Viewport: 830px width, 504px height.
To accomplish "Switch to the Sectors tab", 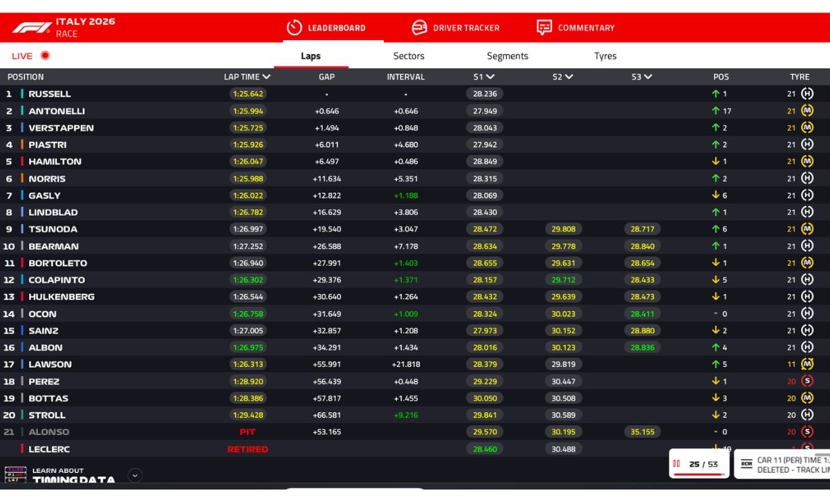I will (409, 56).
